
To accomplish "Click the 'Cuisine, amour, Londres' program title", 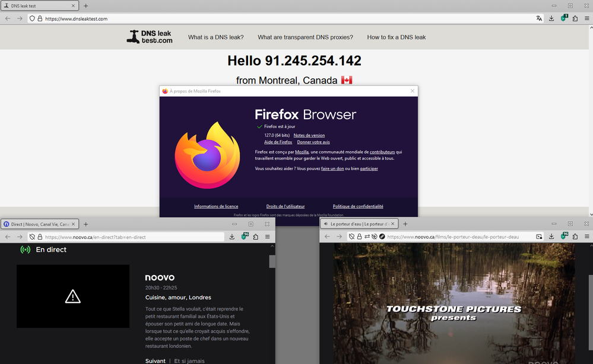I will [x=178, y=297].
